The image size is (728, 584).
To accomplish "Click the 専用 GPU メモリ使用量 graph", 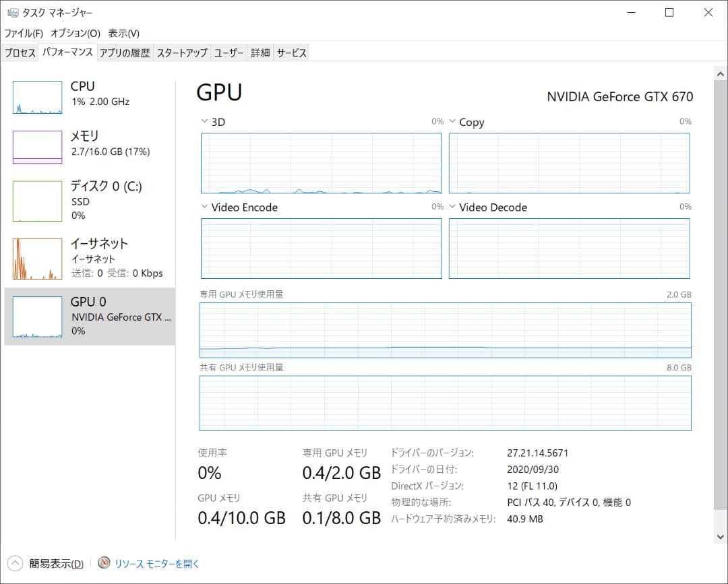I will point(445,330).
